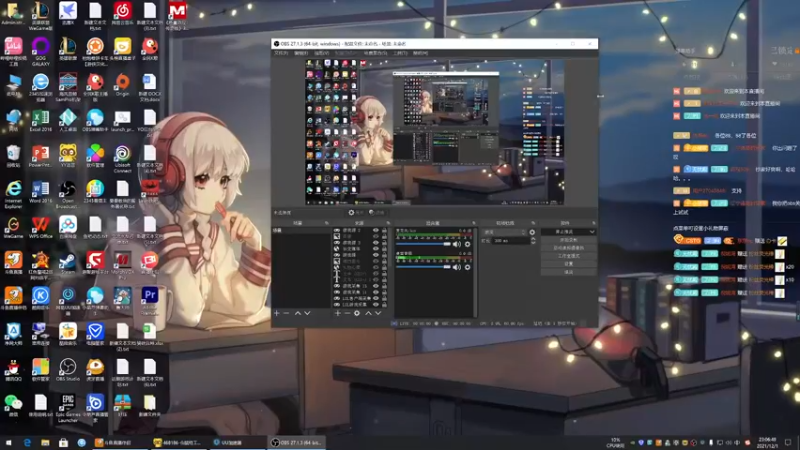Viewport: 800px width, 450px height.
Task: Open the Excel 2016 desktop icon
Action: (40, 121)
